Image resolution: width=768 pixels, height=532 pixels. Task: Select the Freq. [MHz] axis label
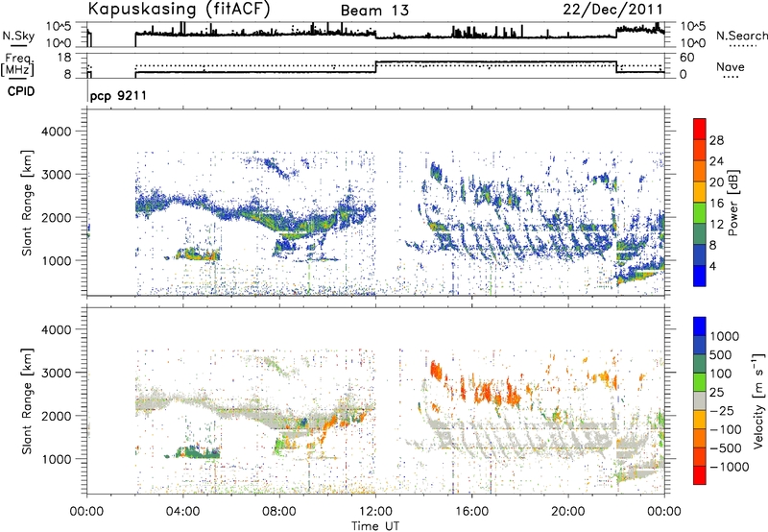click(x=17, y=64)
